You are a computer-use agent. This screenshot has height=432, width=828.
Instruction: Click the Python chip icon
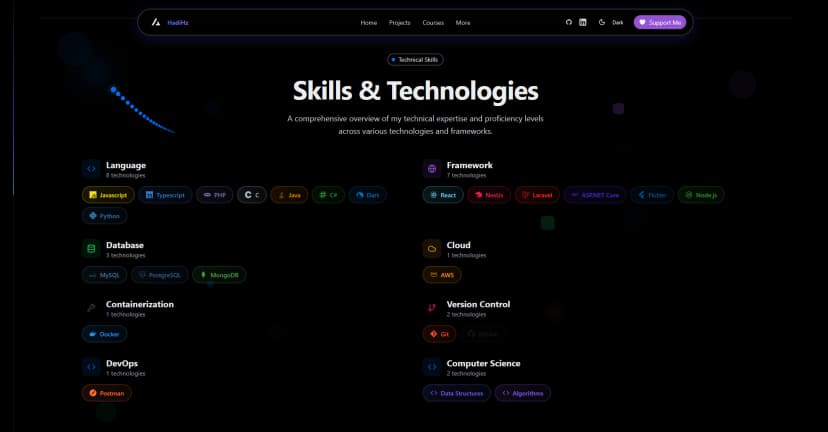click(93, 215)
